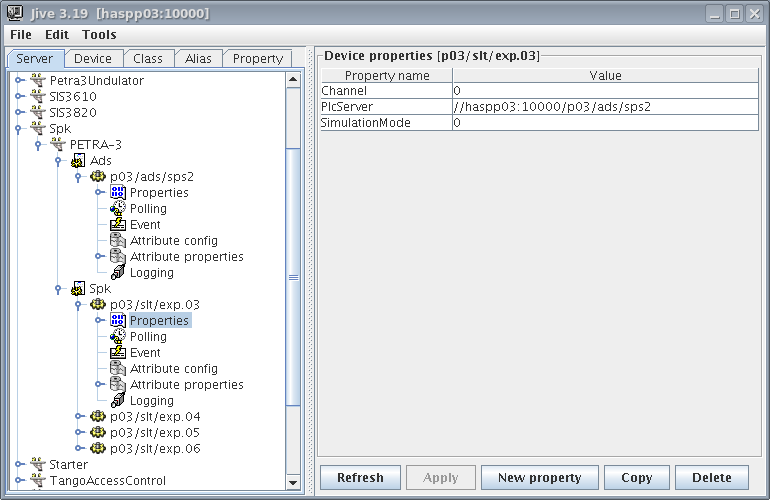Switch to the Class tab
The height and width of the screenshot is (500, 770).
148,58
